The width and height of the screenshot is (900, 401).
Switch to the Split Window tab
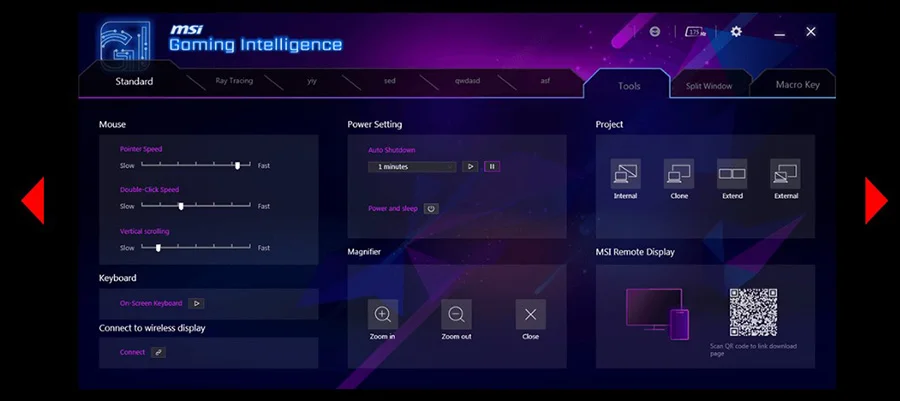click(709, 86)
